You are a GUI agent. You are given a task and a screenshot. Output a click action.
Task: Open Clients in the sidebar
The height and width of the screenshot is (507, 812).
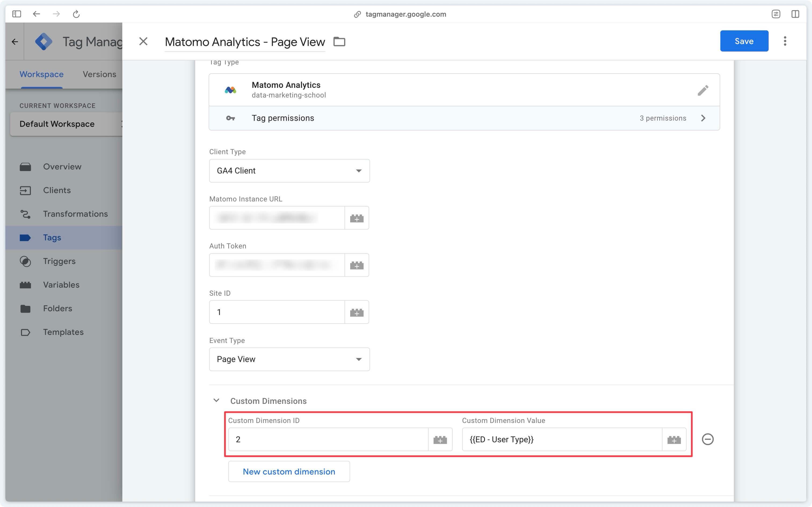point(64,190)
